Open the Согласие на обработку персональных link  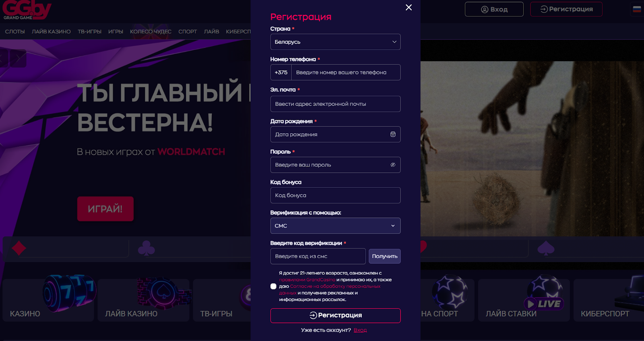pos(335,286)
